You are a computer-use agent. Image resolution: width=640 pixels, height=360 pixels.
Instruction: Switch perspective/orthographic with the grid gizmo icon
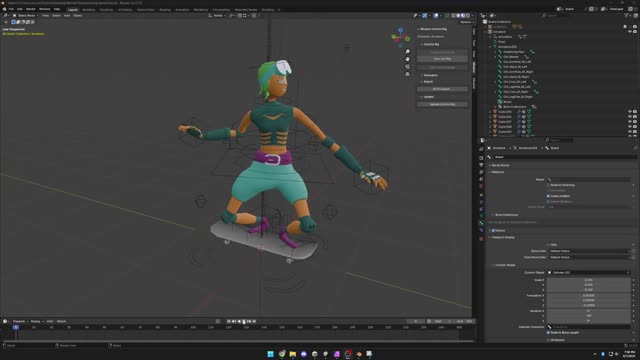tap(407, 74)
